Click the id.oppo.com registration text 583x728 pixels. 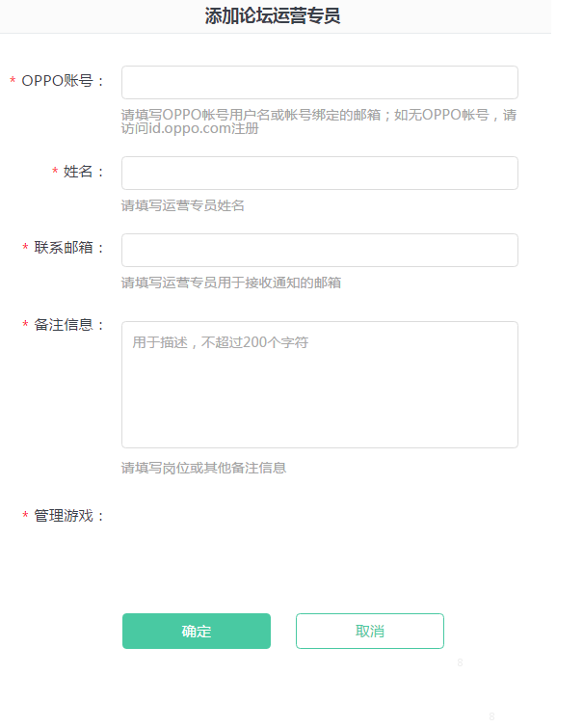point(190,129)
